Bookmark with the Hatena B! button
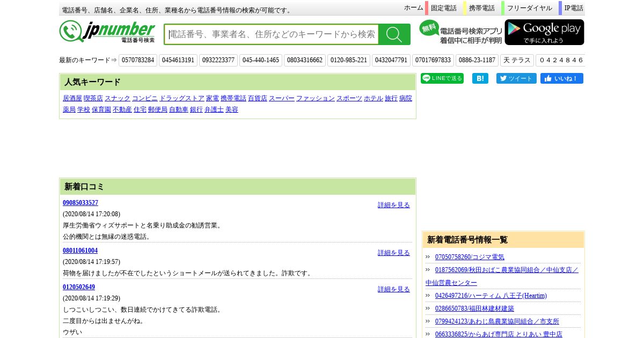The image size is (644, 338). (480, 78)
